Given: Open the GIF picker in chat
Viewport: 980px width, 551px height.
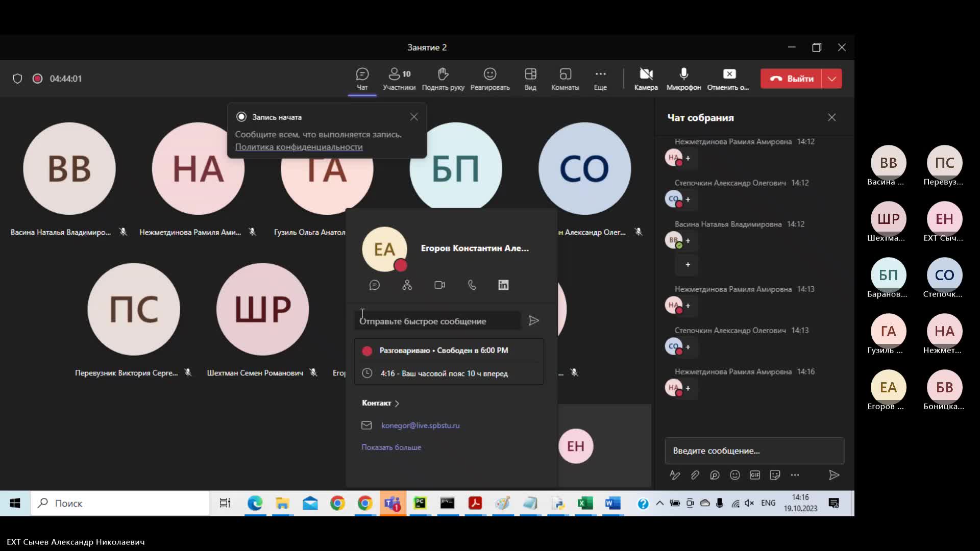Looking at the screenshot, I should click(x=755, y=475).
